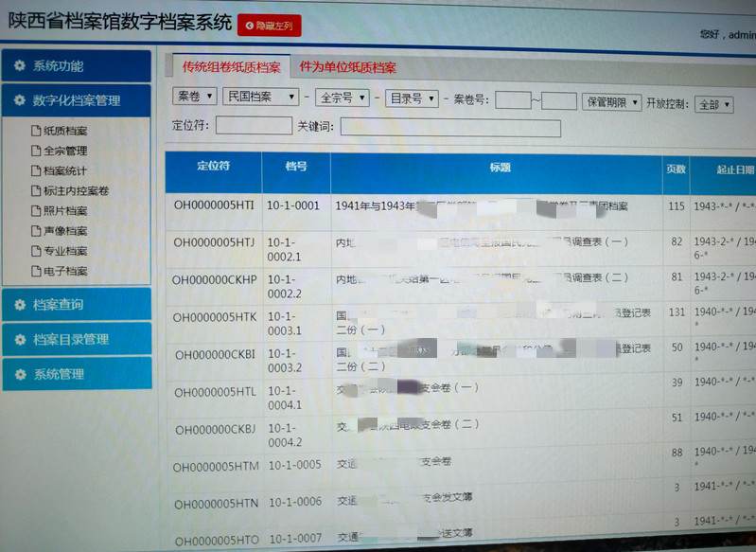The image size is (756, 552).
Task: Click the 定位符 column header
Action: (x=214, y=171)
